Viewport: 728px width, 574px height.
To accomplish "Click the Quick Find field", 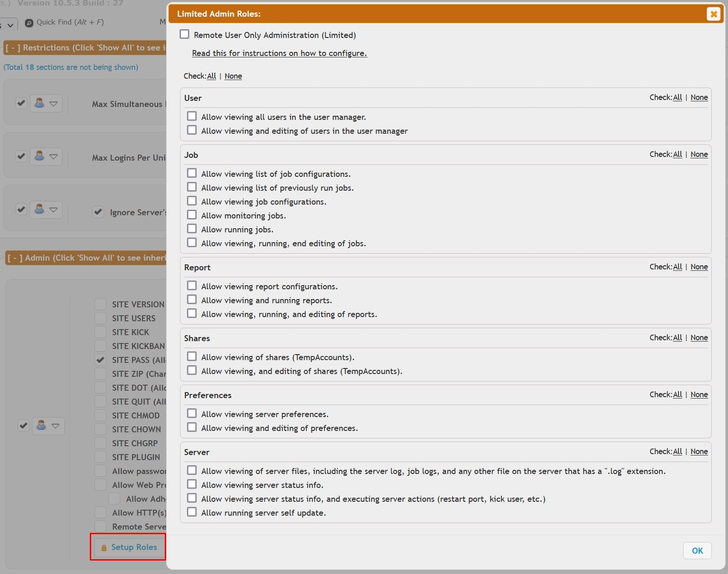I will click(x=70, y=22).
